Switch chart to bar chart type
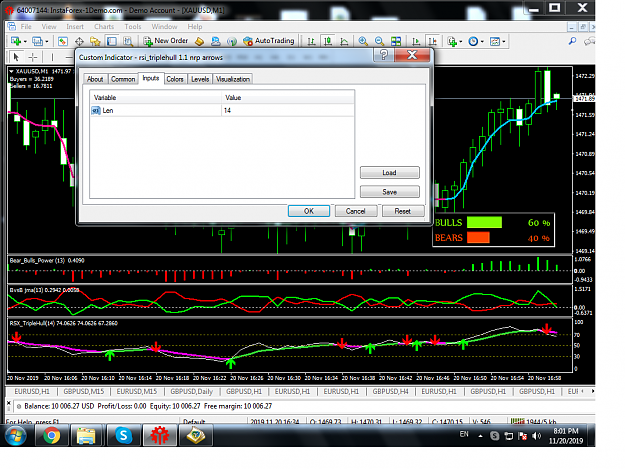The width and height of the screenshot is (625, 469). coord(311,41)
